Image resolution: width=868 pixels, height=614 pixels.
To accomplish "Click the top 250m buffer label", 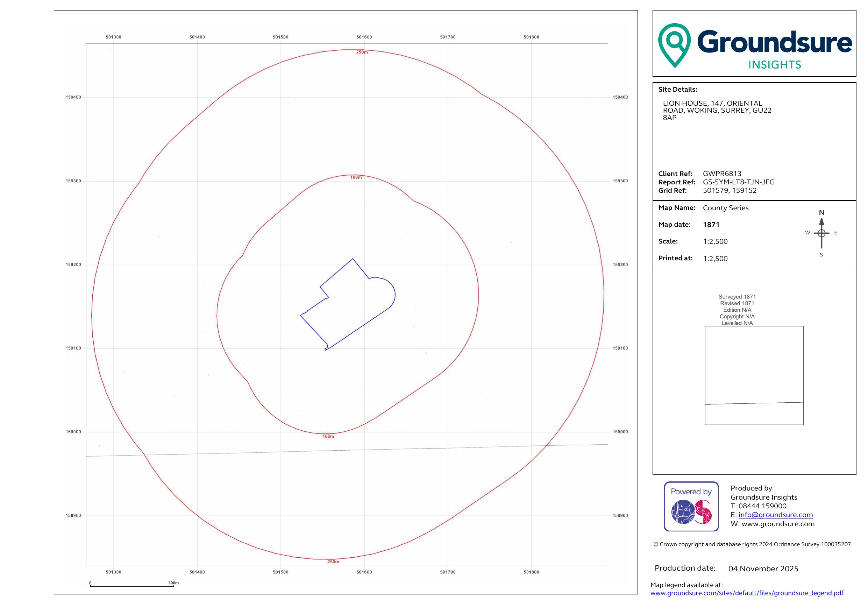I will coord(362,52).
